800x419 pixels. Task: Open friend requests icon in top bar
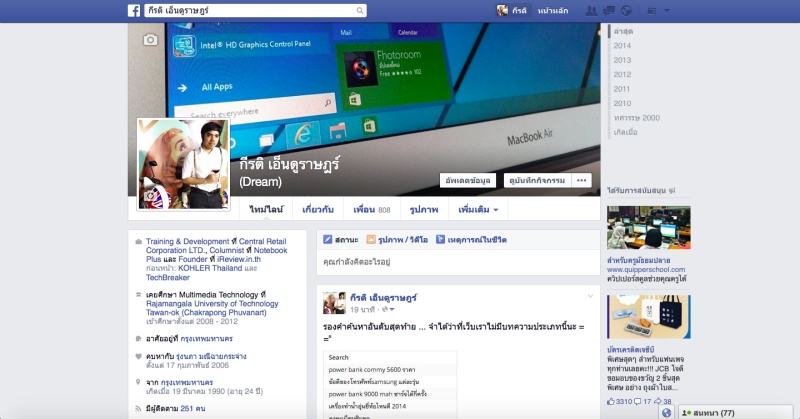click(x=591, y=10)
